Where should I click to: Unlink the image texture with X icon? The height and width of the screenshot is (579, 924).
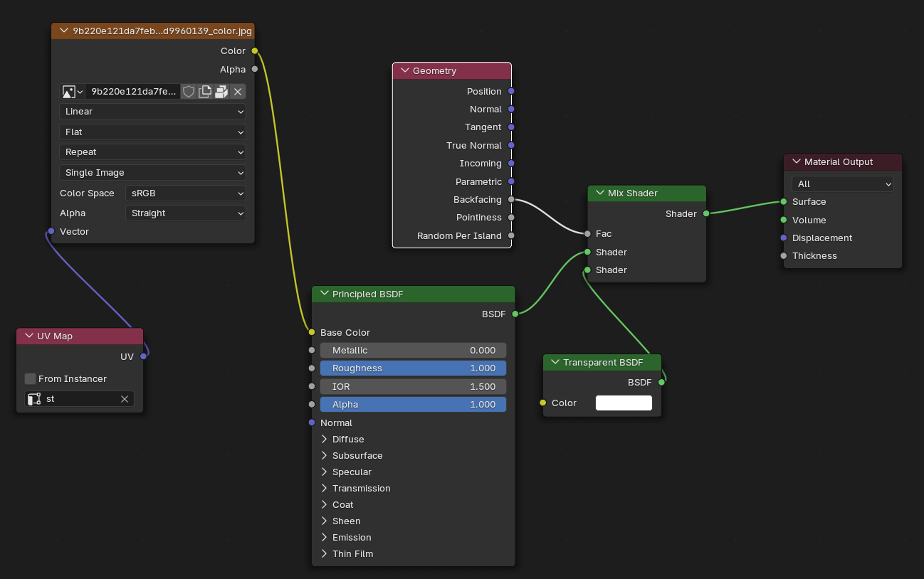(238, 92)
